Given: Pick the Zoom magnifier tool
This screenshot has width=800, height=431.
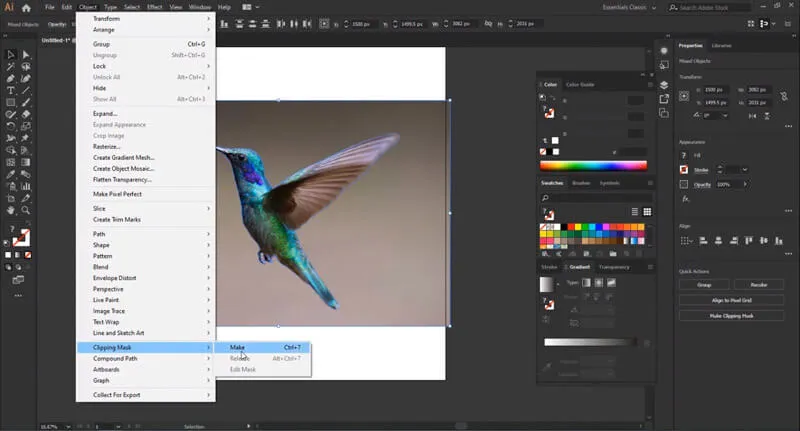Looking at the screenshot, I should click(24, 211).
